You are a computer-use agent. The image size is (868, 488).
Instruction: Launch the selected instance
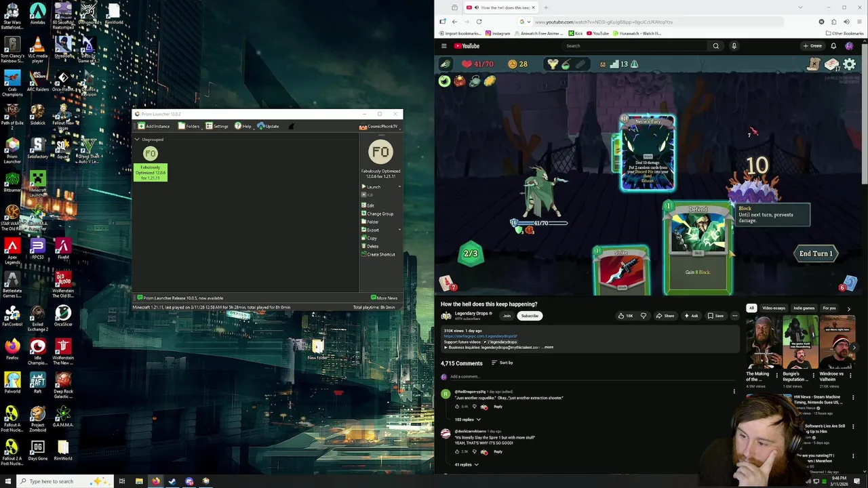(374, 187)
